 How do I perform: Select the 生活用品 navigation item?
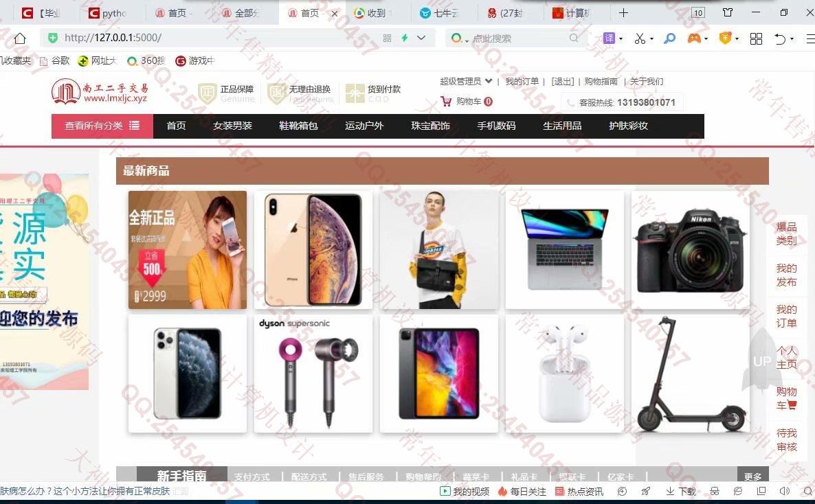point(562,126)
